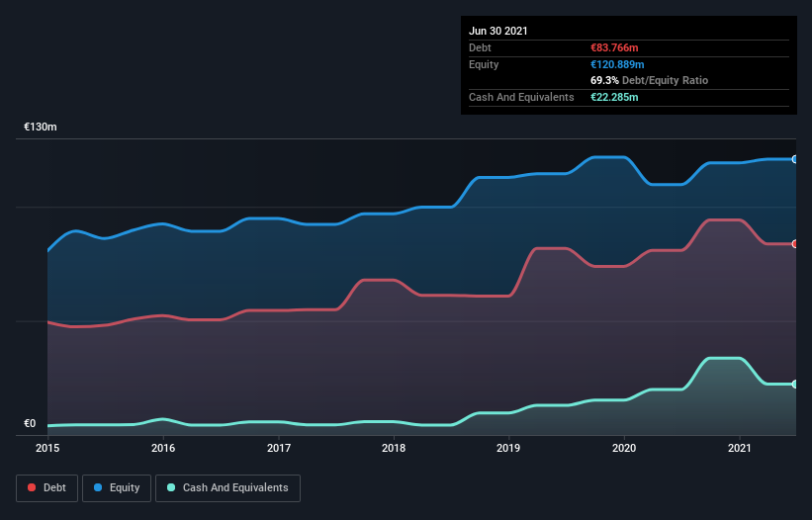Screen dimensions: 812x520
Task: Click the 2017 x-axis label
Action: coord(279,448)
